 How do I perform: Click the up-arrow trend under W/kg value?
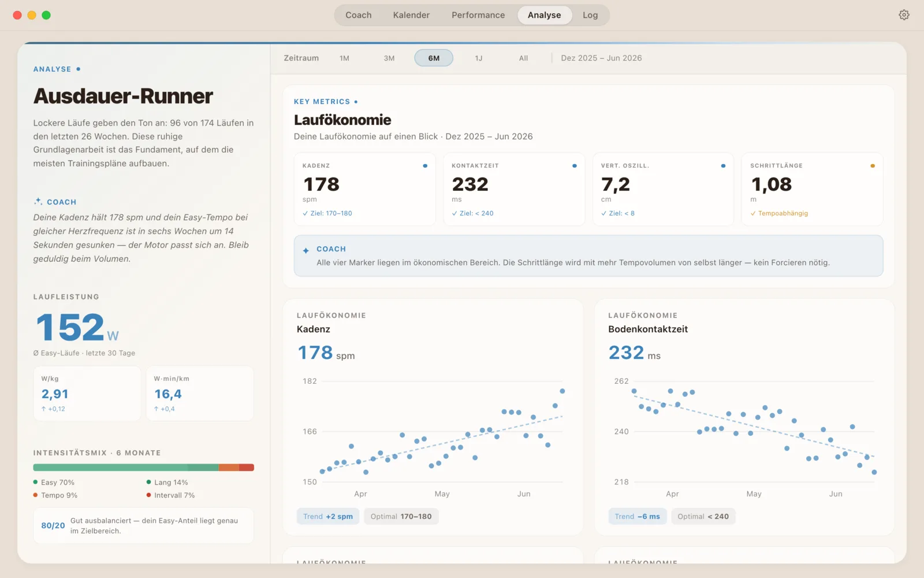point(43,409)
